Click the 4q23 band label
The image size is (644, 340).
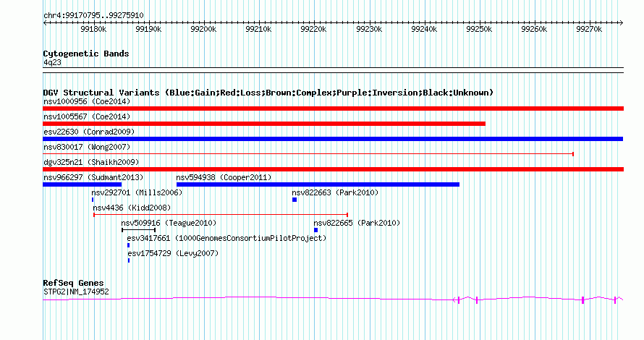(x=52, y=63)
